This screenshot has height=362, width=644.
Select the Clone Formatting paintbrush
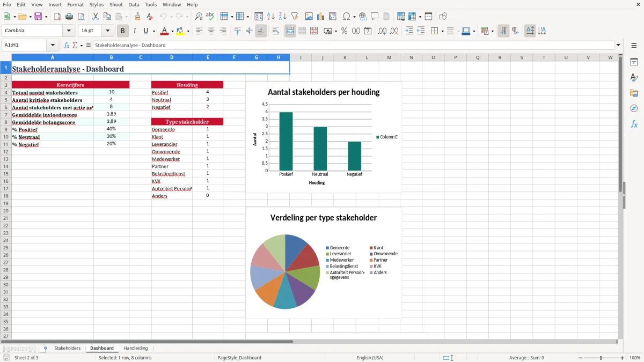point(138,17)
